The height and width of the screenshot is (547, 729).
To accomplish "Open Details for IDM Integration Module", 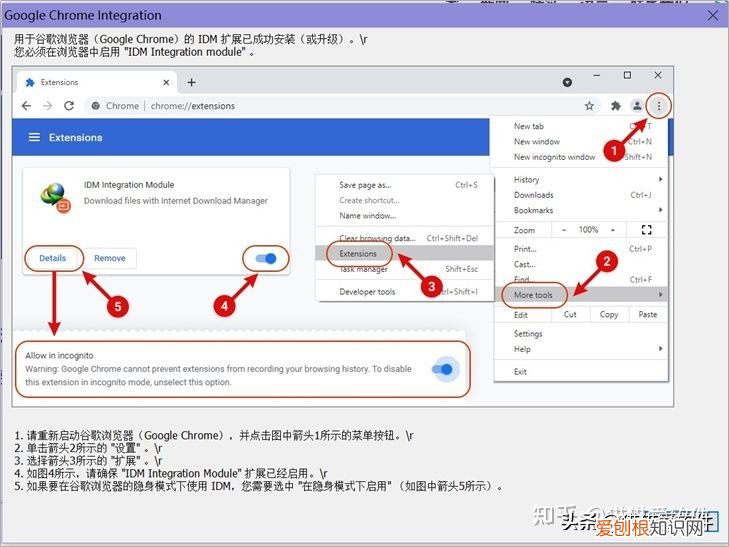I will point(53,258).
